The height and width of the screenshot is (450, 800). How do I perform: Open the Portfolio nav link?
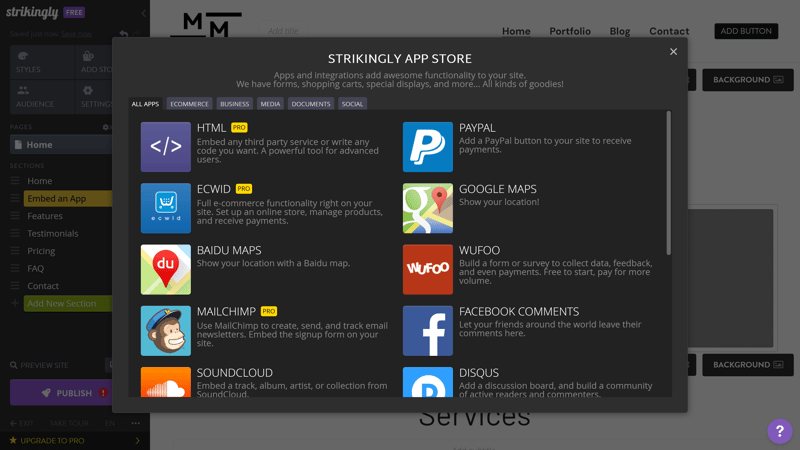click(x=570, y=31)
